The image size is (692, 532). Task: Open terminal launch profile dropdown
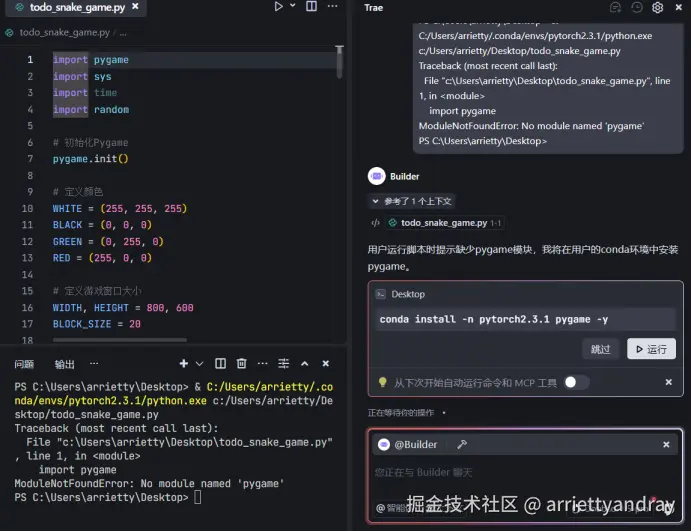199,364
